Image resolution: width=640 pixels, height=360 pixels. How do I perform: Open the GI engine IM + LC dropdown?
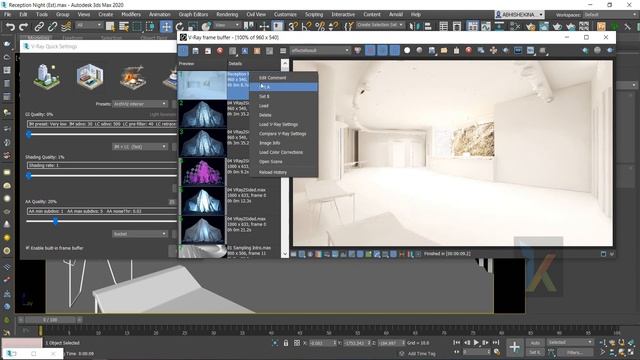click(140, 147)
